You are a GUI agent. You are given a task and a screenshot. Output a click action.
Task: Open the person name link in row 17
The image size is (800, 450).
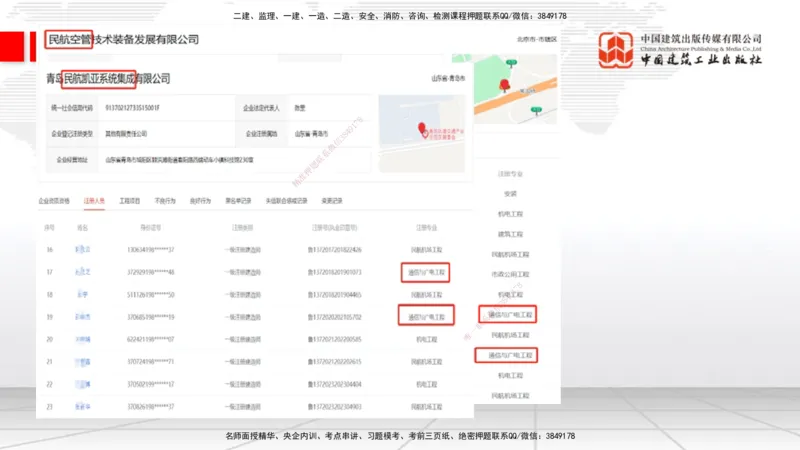pos(83,272)
